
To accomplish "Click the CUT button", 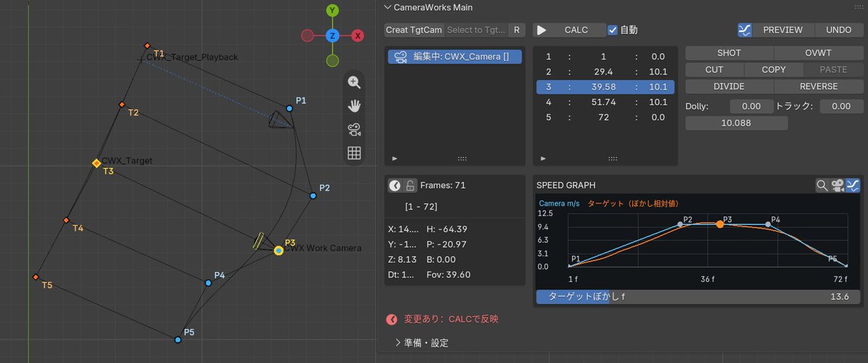I will tap(715, 69).
